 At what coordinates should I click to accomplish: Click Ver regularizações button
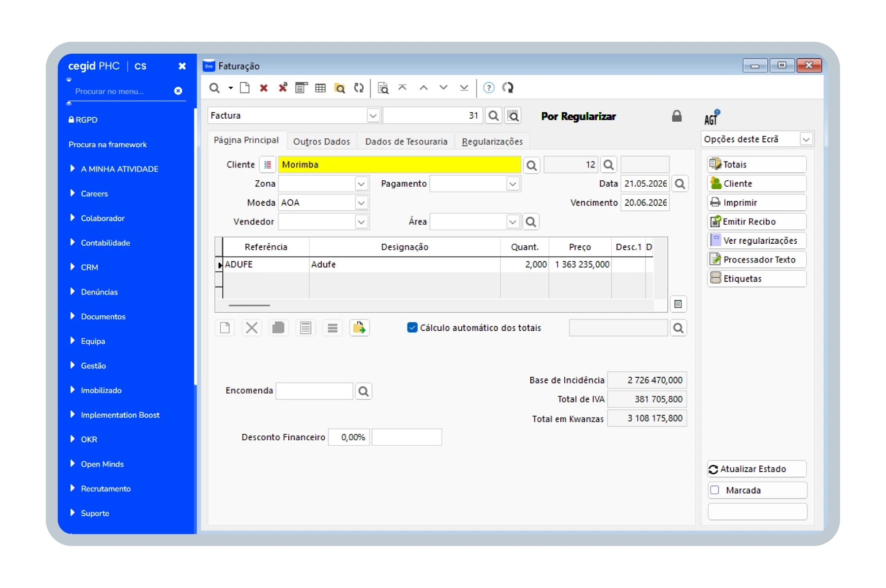click(x=757, y=240)
